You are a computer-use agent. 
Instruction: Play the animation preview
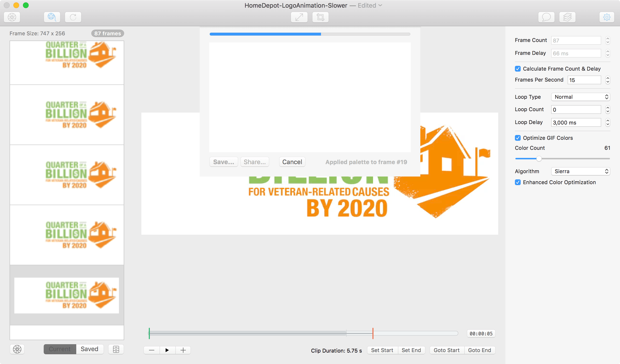pyautogui.click(x=167, y=350)
